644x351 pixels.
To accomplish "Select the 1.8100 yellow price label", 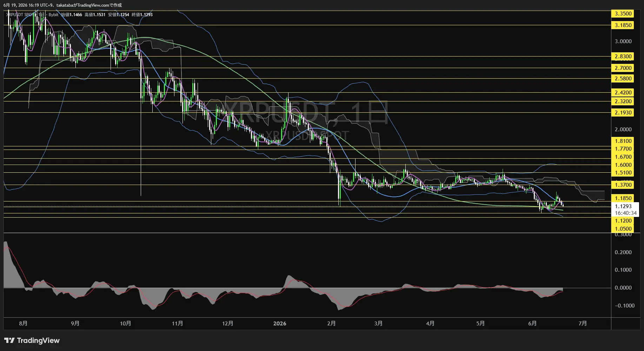I will coord(623,141).
